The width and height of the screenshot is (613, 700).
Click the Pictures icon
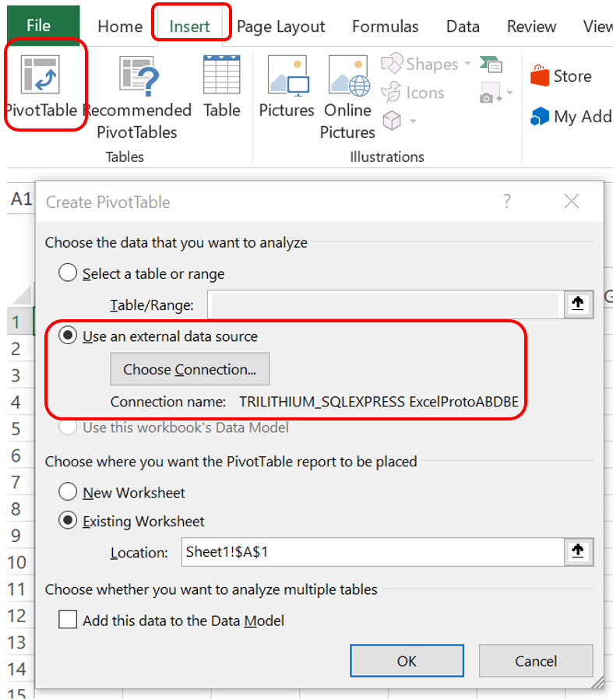288,76
